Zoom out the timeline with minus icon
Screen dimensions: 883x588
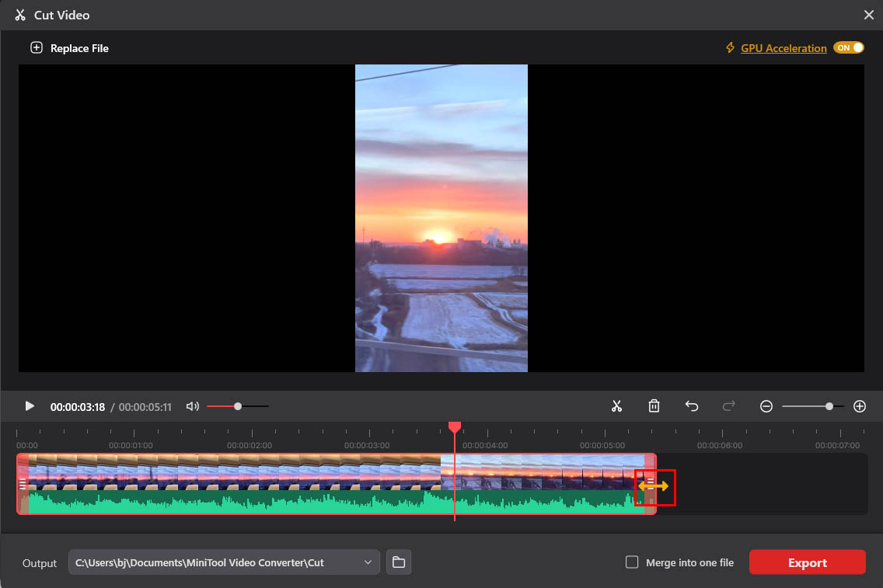click(766, 406)
